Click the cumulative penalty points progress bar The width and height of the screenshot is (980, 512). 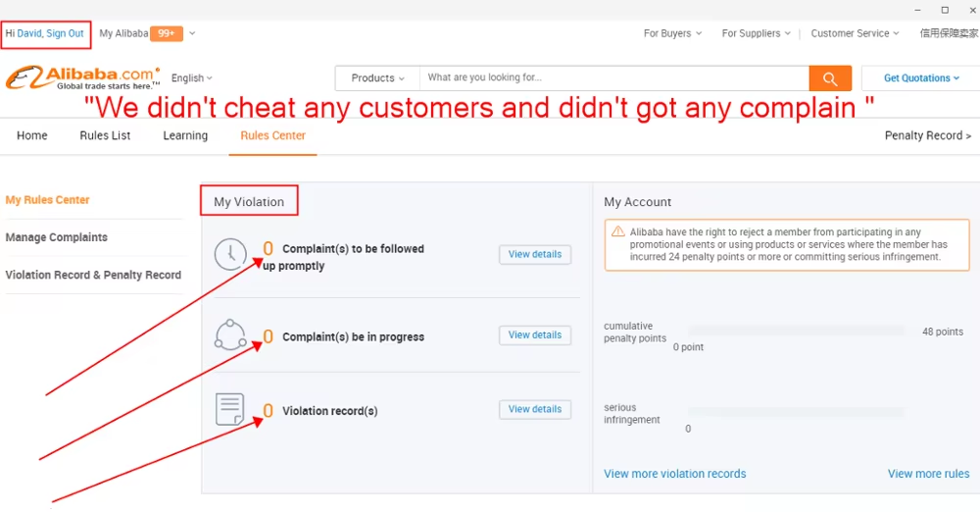coord(796,332)
